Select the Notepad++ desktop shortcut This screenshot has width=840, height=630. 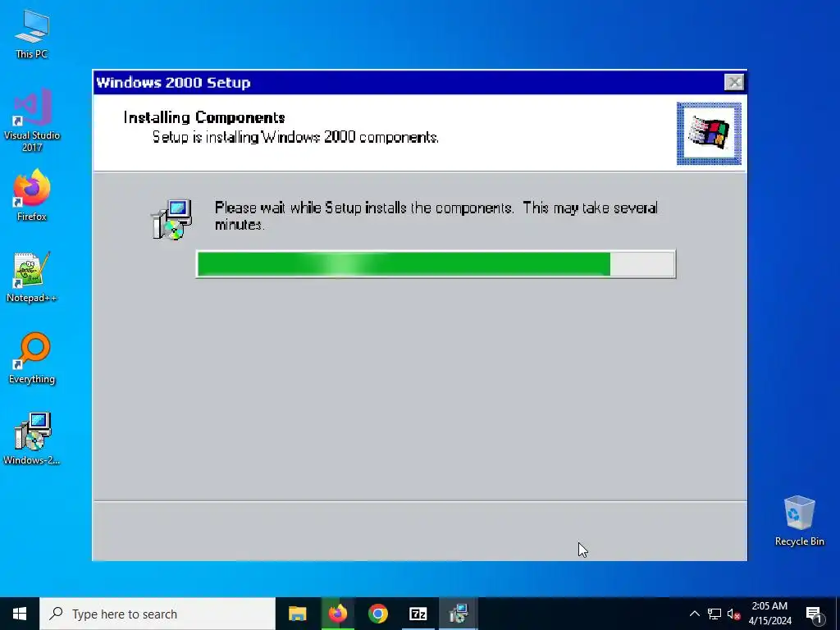(32, 277)
